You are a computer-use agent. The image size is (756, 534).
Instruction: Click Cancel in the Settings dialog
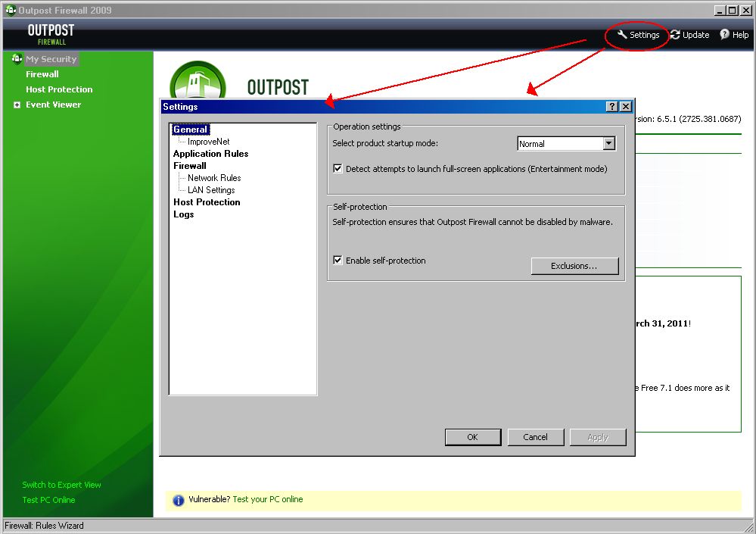536,437
